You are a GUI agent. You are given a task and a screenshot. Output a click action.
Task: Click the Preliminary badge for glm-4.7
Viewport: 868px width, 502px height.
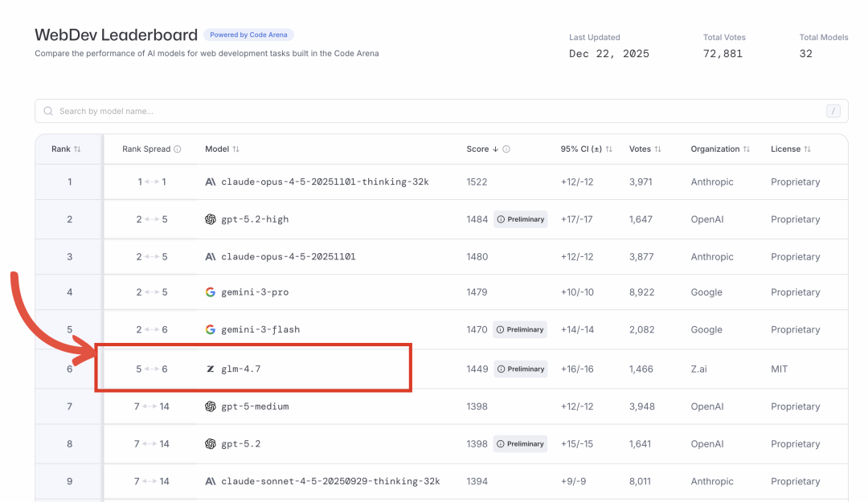tap(520, 369)
